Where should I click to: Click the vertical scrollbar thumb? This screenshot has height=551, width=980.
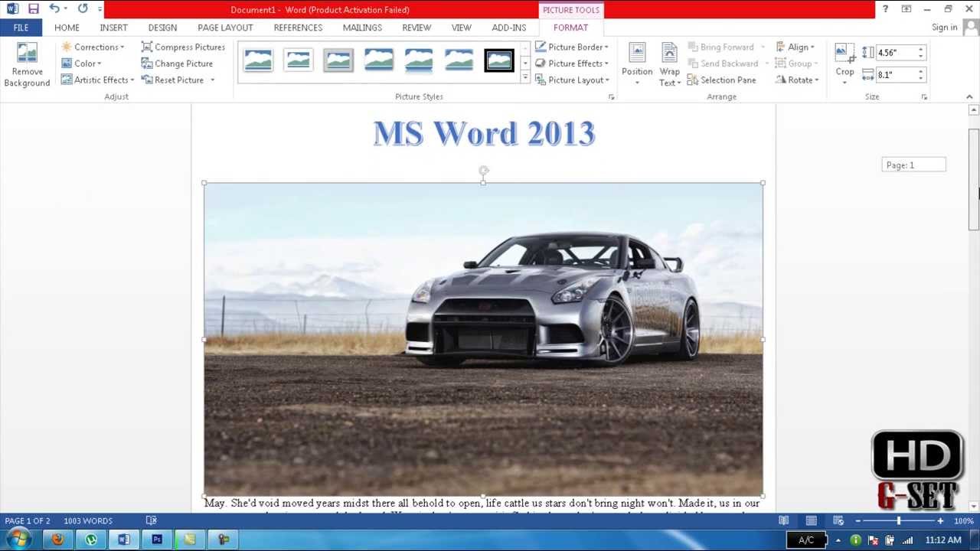coord(974,179)
